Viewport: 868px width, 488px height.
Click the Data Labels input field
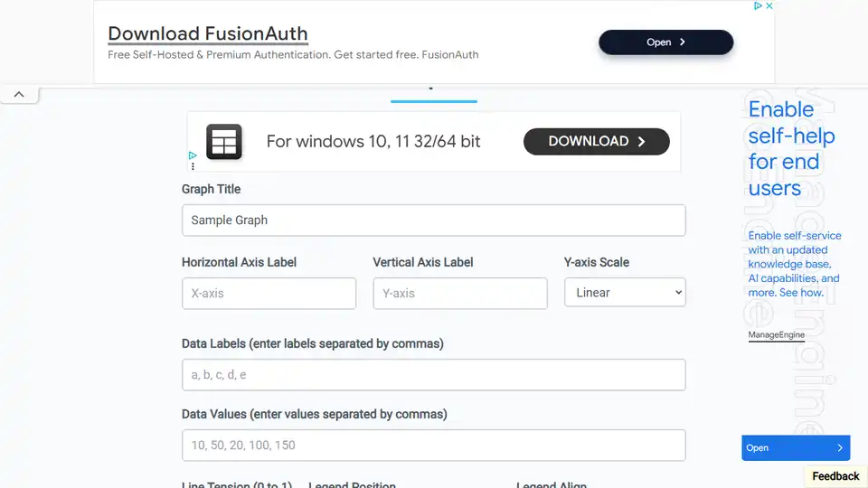433,374
